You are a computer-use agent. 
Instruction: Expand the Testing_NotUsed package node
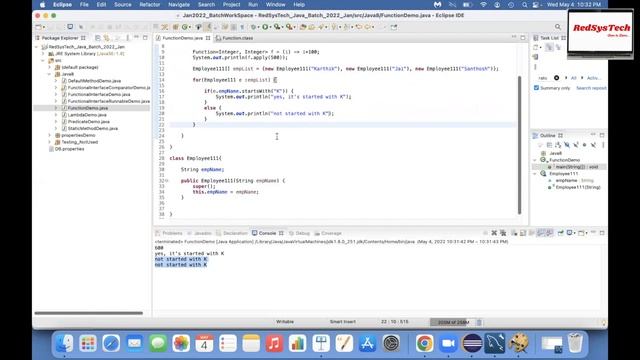pos(50,142)
